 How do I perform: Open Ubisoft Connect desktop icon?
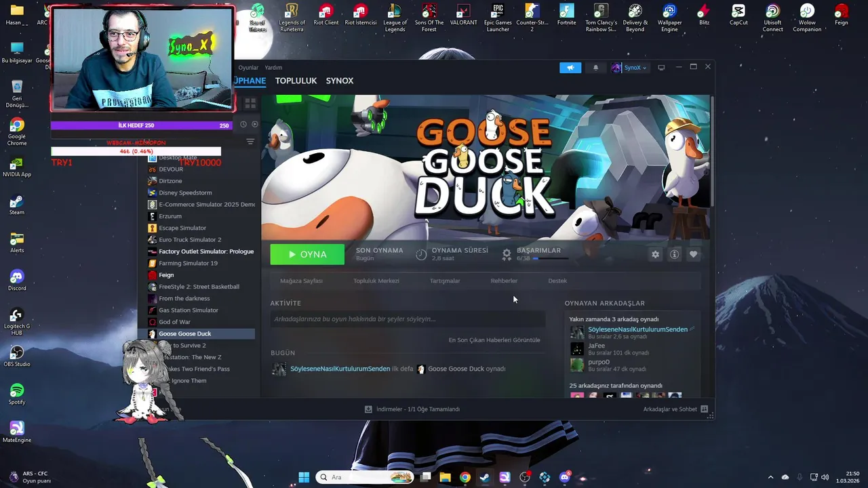(x=772, y=18)
